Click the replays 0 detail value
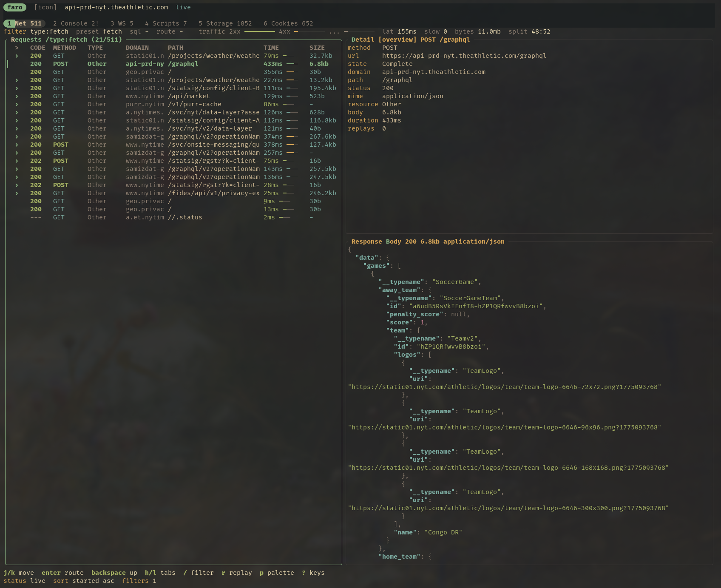The height and width of the screenshot is (588, 721). 384,128
